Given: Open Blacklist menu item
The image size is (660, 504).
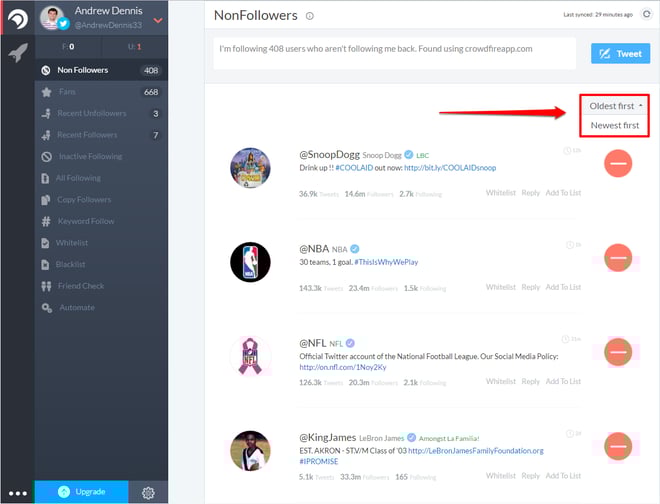Looking at the screenshot, I should pyautogui.click(x=101, y=264).
